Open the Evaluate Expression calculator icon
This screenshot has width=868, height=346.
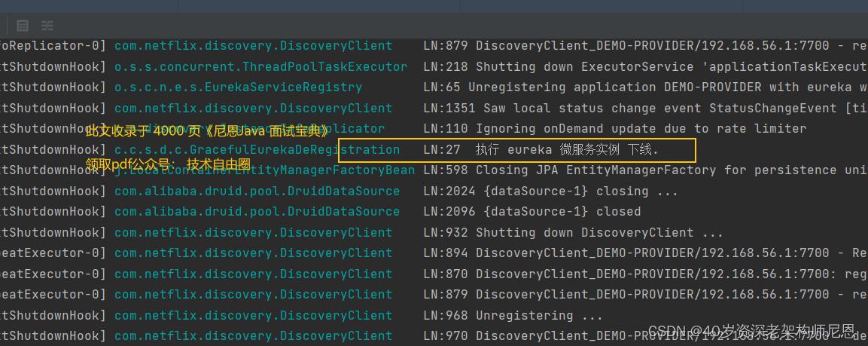coord(22,26)
